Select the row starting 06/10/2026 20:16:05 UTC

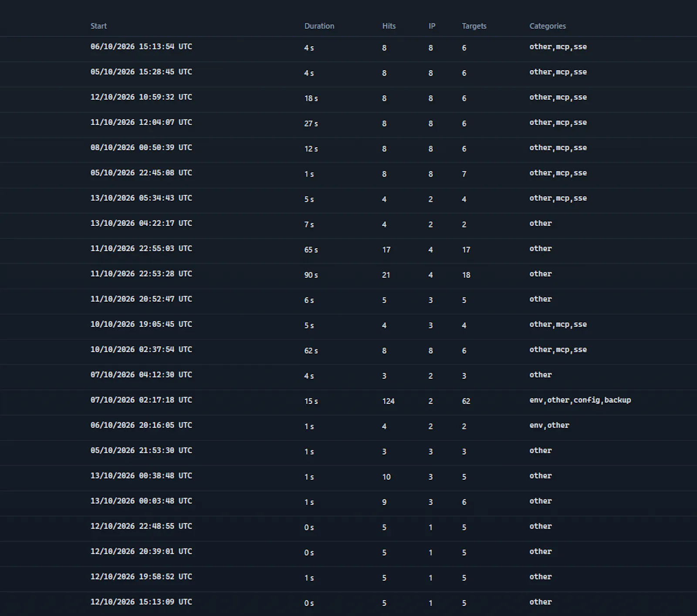tap(348, 428)
